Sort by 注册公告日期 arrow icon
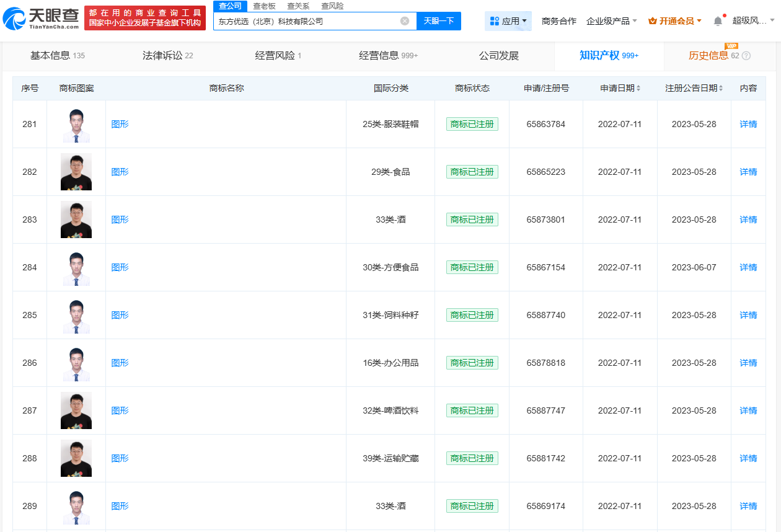The height and width of the screenshot is (532, 781). click(x=721, y=88)
